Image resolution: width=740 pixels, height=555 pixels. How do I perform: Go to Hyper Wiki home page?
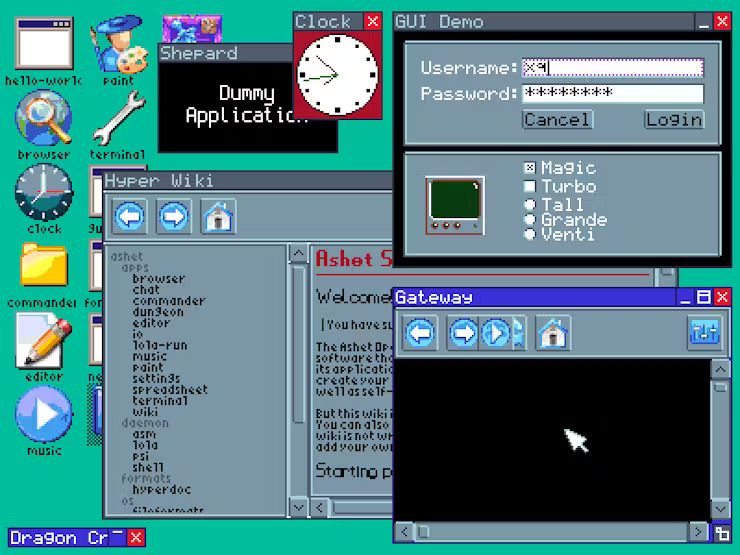pyautogui.click(x=218, y=217)
